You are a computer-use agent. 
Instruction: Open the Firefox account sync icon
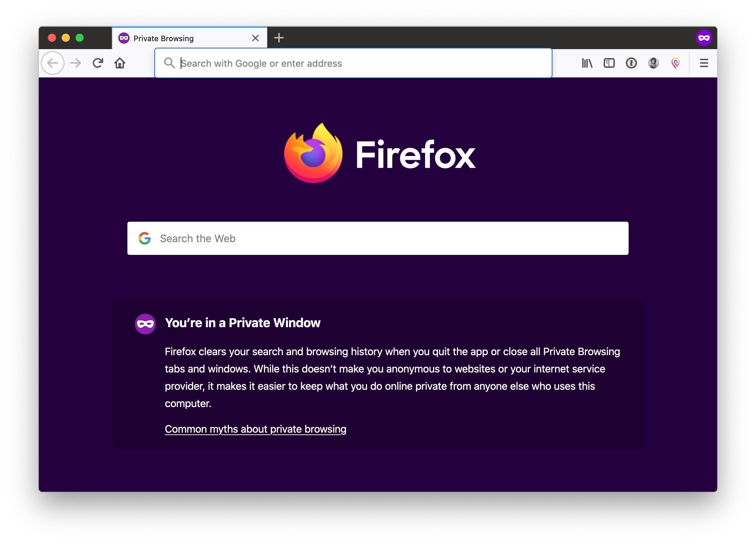click(x=653, y=63)
